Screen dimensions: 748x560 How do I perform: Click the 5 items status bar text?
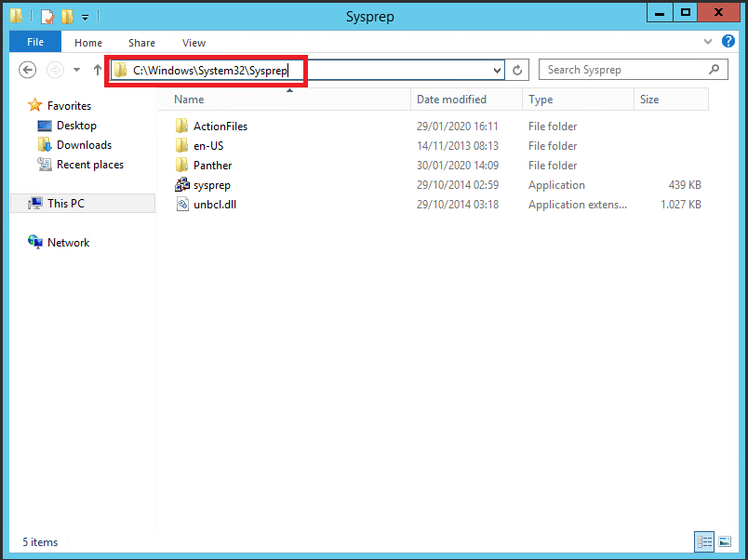click(40, 542)
